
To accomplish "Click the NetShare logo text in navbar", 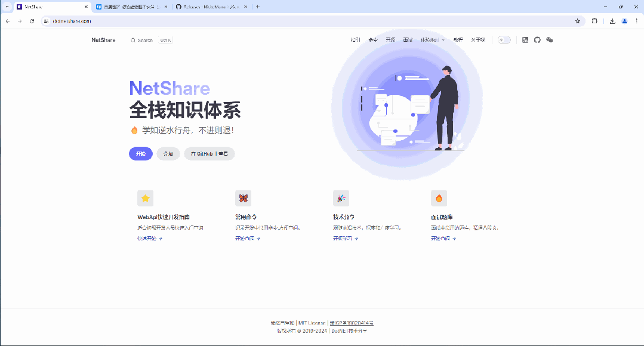I will tap(103, 40).
